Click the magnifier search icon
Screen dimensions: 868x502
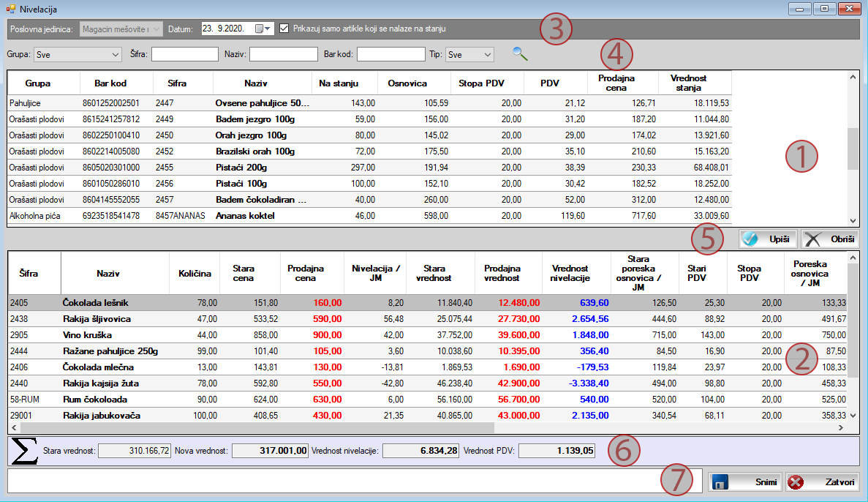coord(520,53)
